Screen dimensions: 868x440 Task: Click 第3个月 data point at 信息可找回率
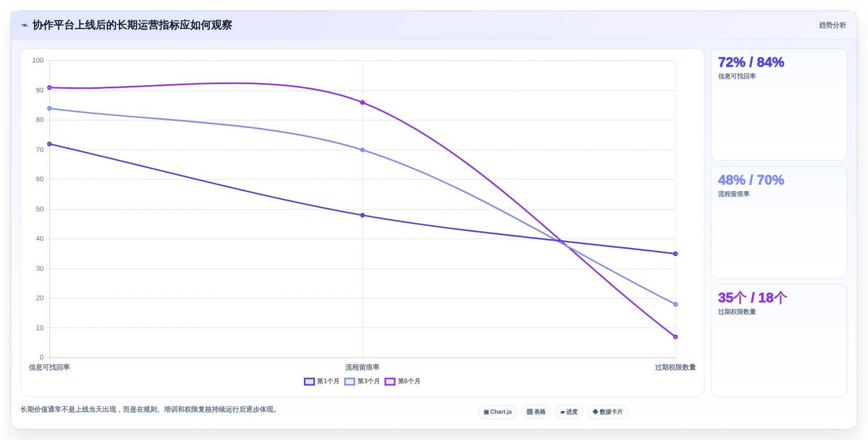tap(49, 108)
